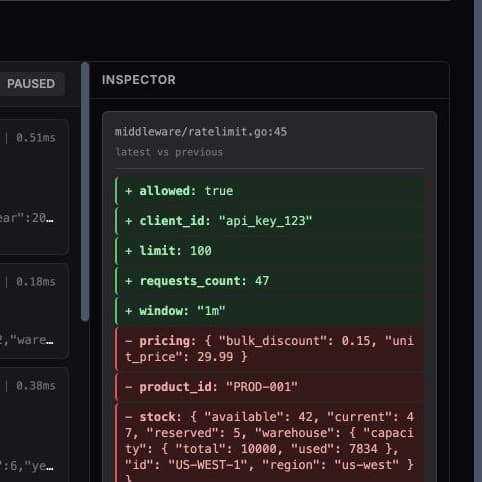482x482 pixels.
Task: Select the removed pricing bulk_discount line
Action: pyautogui.click(x=269, y=349)
